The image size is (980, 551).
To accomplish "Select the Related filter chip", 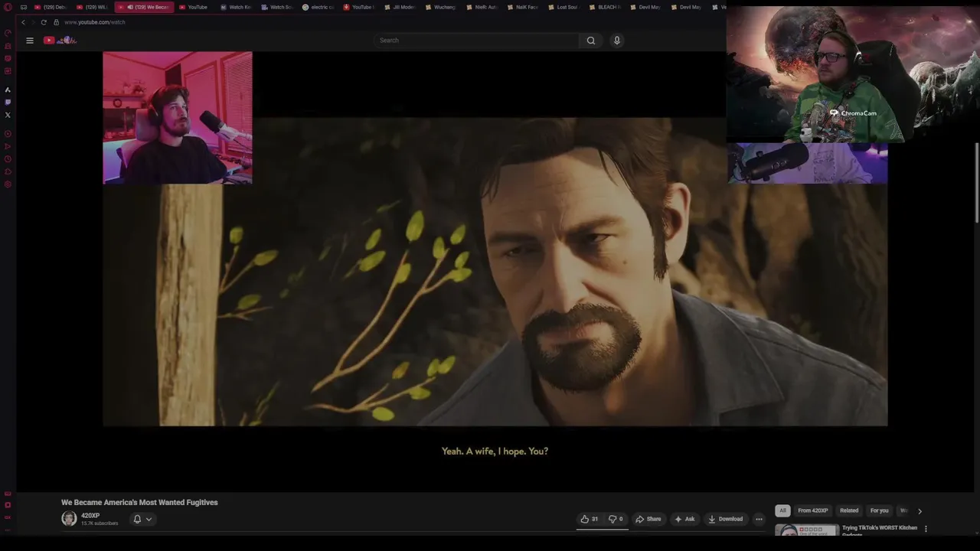I will (849, 510).
